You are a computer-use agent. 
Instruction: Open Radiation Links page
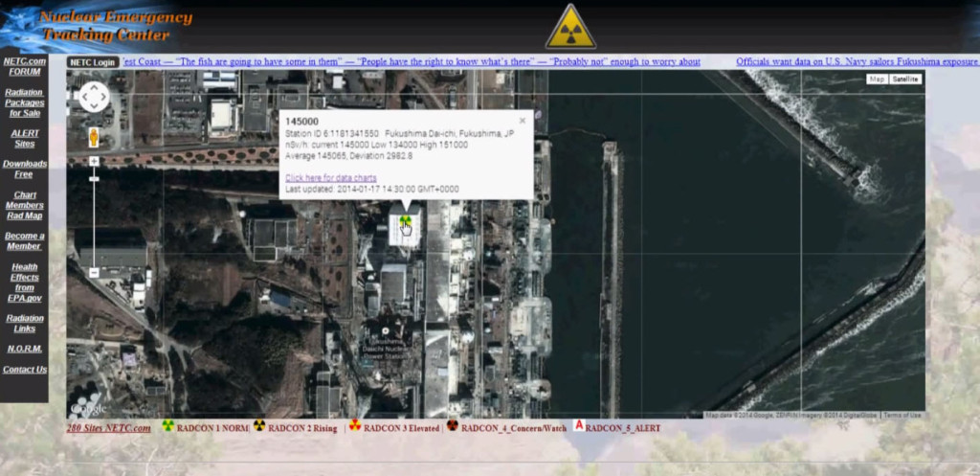point(24,324)
